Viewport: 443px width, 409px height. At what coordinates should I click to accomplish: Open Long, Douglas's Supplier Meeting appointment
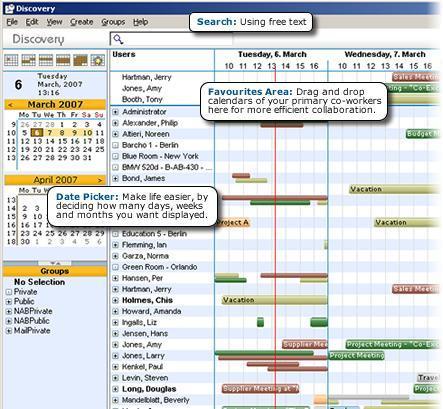click(260, 389)
